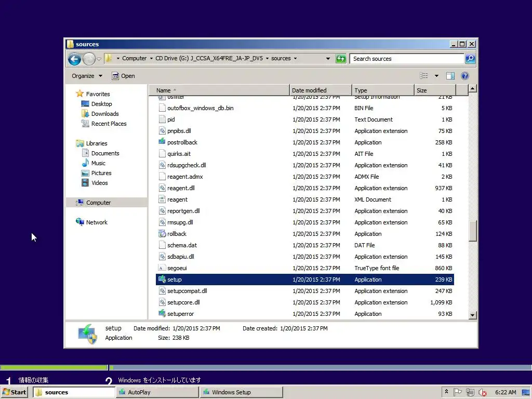This screenshot has width=532, height=399.
Task: Click scrollbar down arrow in file list
Action: click(472, 315)
